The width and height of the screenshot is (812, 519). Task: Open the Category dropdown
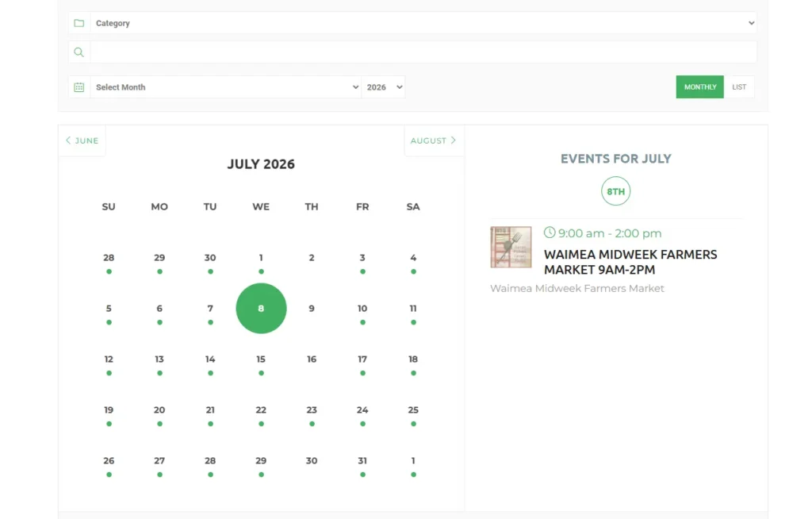coord(423,23)
